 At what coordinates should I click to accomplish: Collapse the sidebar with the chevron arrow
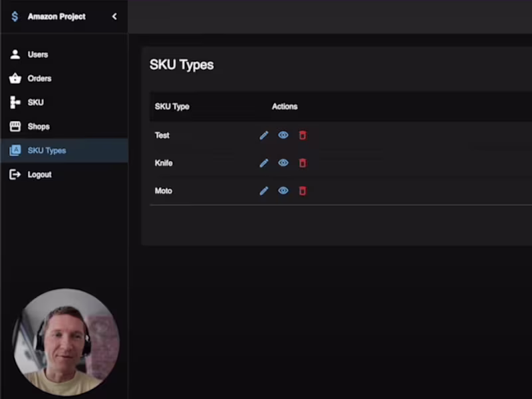114,16
